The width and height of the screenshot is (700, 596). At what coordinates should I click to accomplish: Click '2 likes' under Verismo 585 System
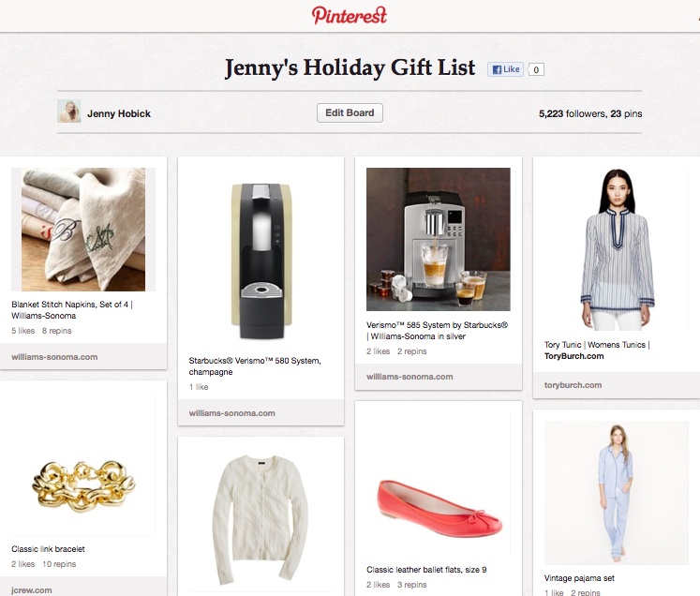coord(379,351)
